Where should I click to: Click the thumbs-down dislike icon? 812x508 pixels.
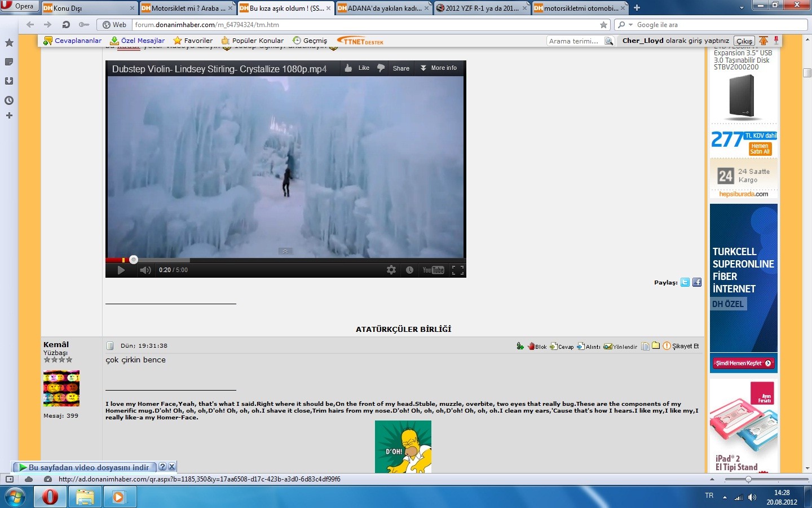(381, 68)
